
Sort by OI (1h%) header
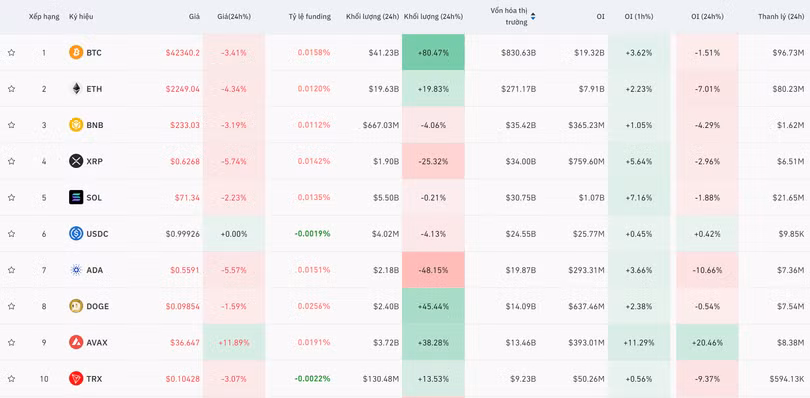(638, 17)
